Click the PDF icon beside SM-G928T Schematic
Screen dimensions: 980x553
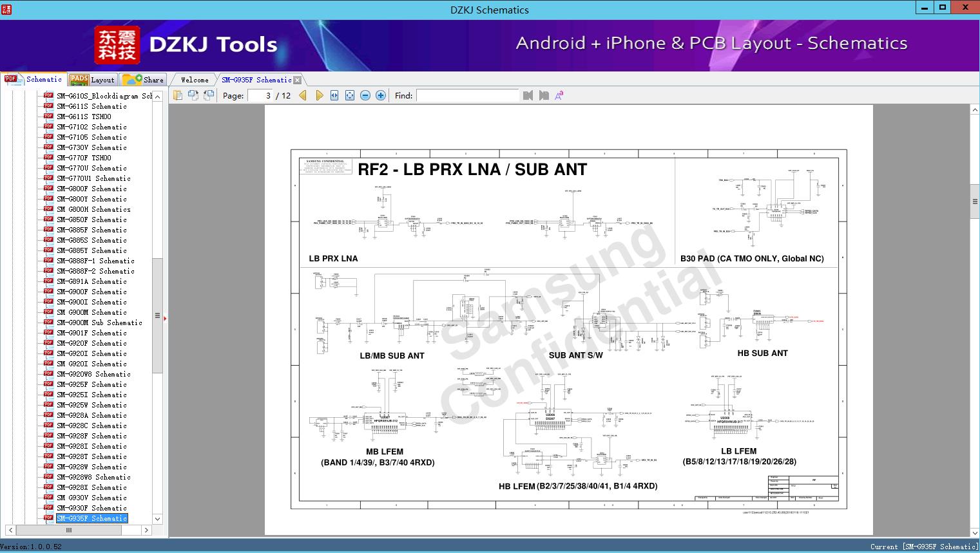[x=48, y=456]
